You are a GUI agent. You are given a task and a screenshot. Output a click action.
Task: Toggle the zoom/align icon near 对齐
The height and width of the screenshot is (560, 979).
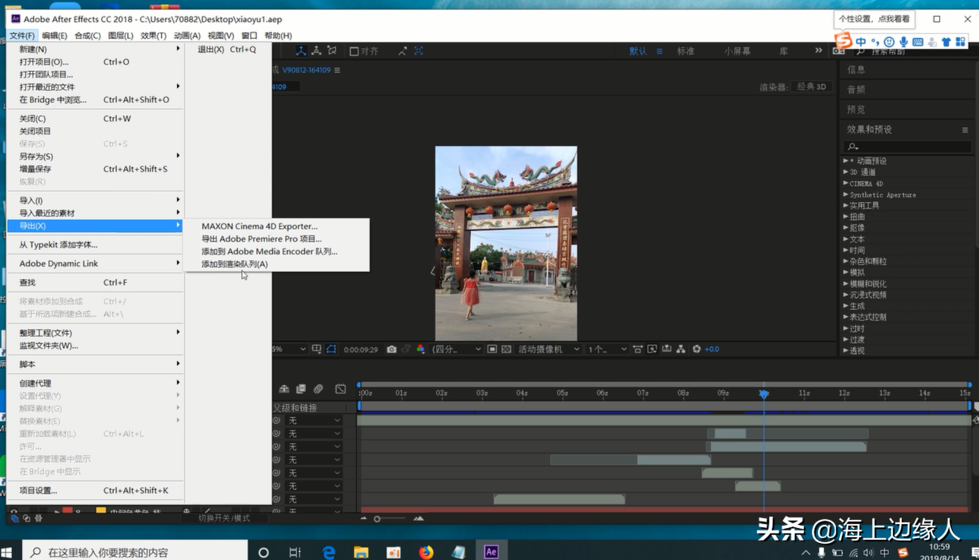click(x=403, y=51)
